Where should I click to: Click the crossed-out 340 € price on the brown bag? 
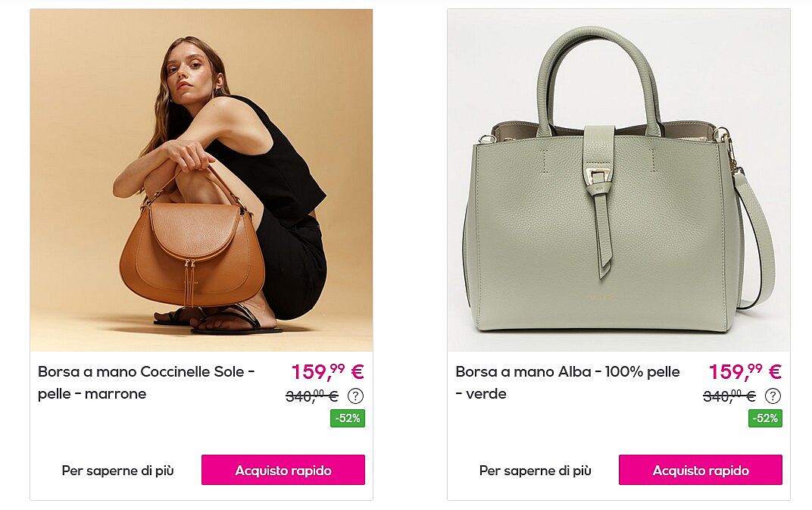[x=312, y=396]
